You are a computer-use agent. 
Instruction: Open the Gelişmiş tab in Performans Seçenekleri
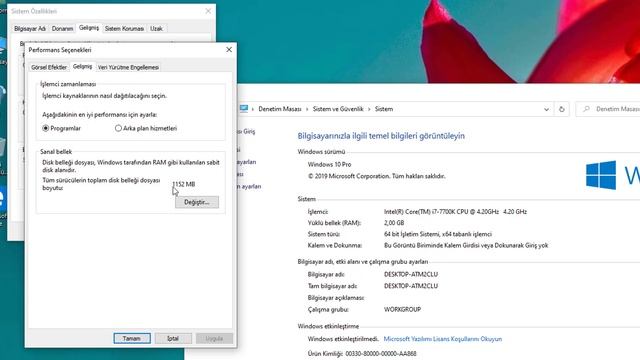click(x=82, y=66)
